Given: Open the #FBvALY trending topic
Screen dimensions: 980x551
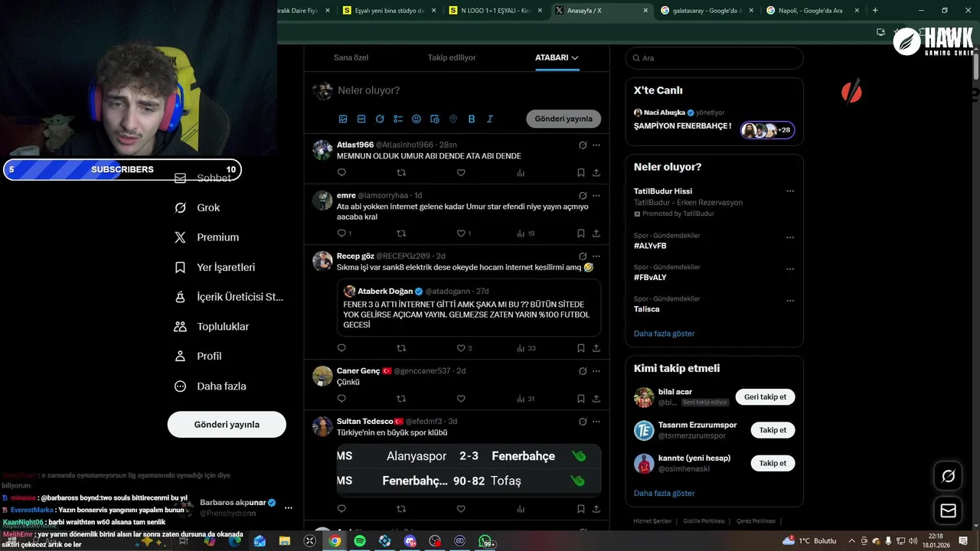Looking at the screenshot, I should [x=650, y=278].
